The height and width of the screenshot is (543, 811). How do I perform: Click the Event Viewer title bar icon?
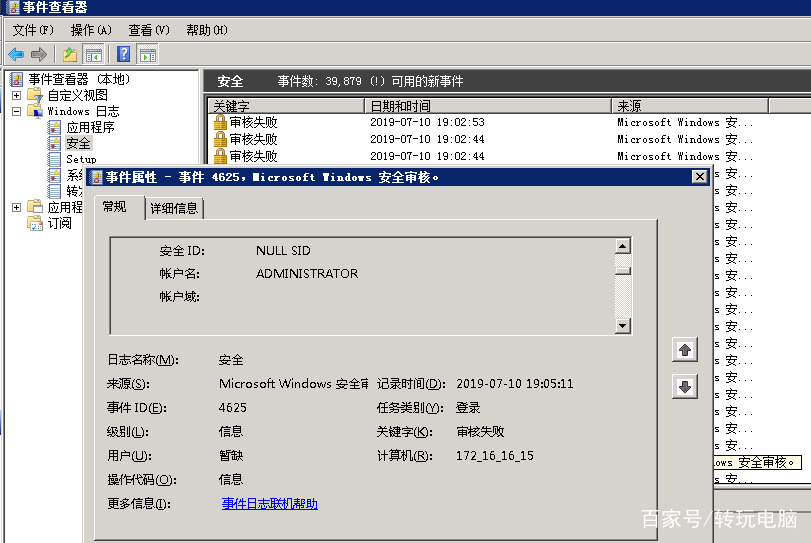tap(13, 7)
